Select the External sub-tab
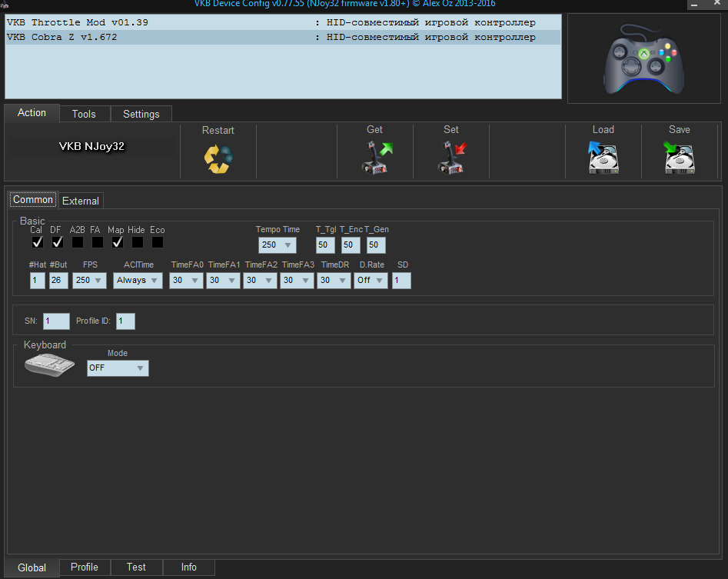This screenshot has width=728, height=579. point(81,201)
